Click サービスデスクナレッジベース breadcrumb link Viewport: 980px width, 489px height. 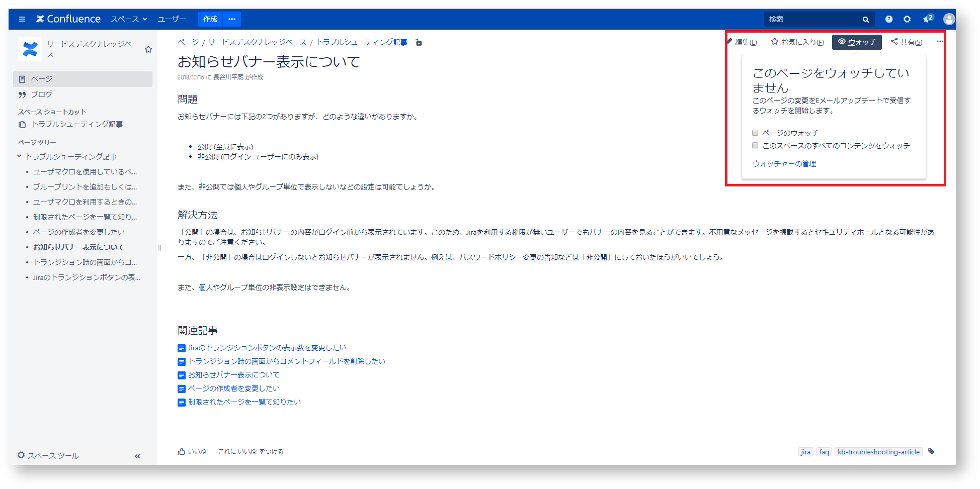[257, 42]
